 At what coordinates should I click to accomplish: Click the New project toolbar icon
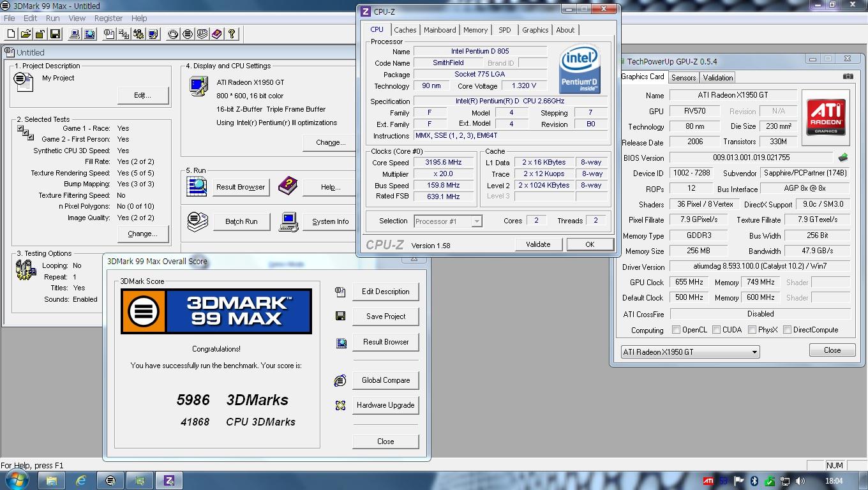(11, 34)
